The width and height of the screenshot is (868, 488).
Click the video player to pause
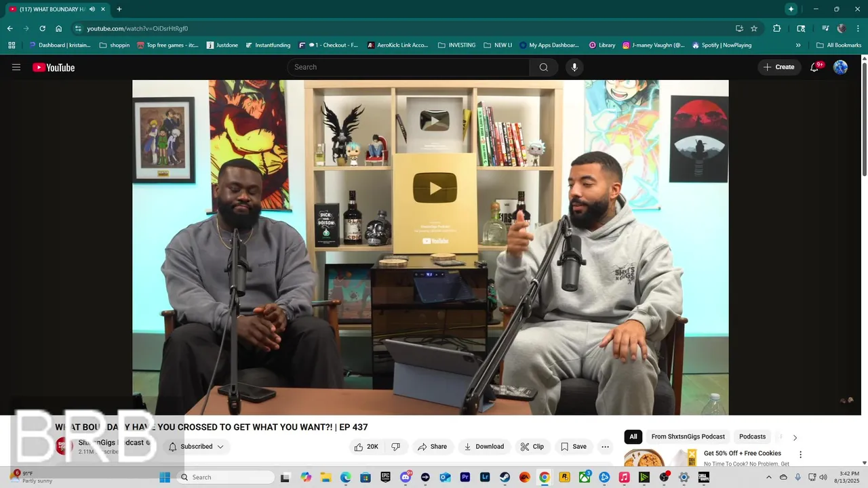pyautogui.click(x=430, y=247)
